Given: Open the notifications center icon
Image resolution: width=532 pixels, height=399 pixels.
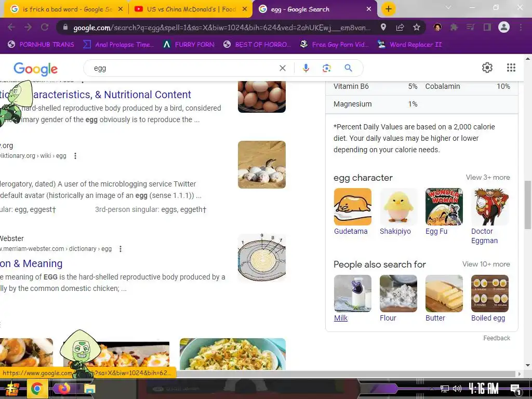Looking at the screenshot, I should click(515, 389).
